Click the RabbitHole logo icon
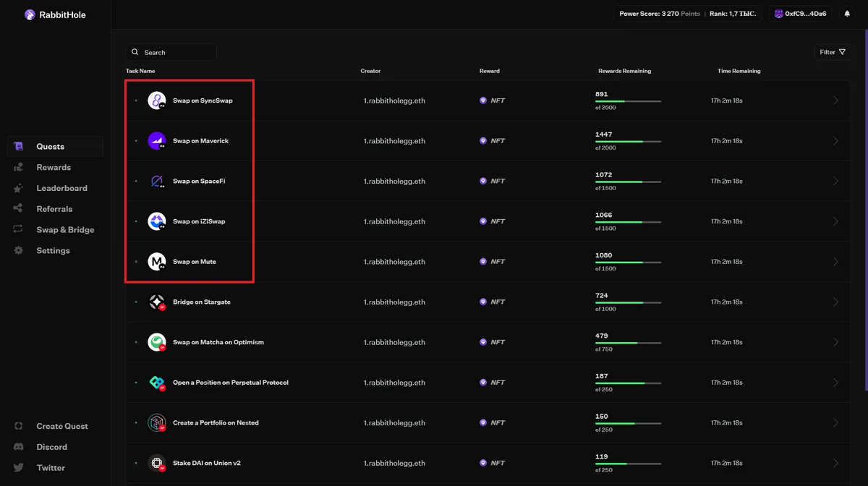 (x=30, y=14)
